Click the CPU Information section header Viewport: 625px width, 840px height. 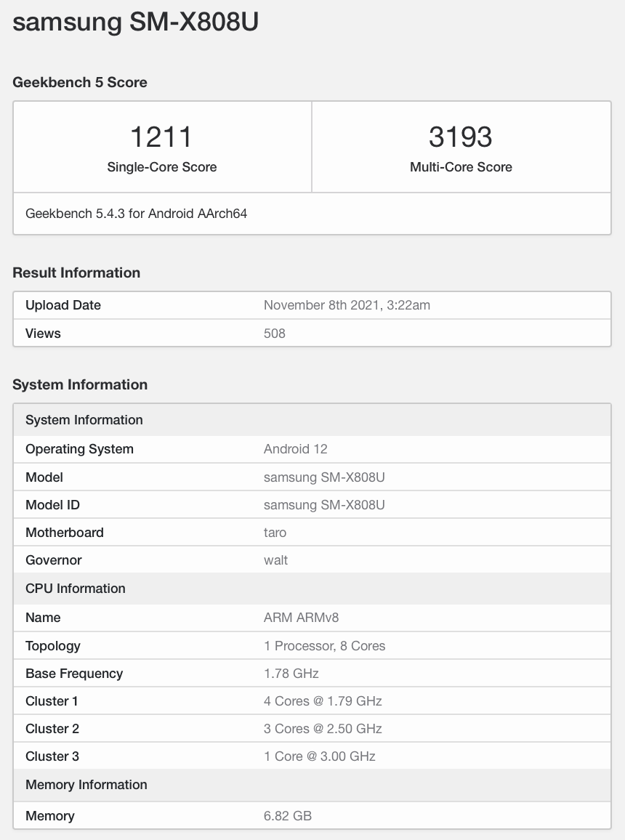tap(76, 589)
